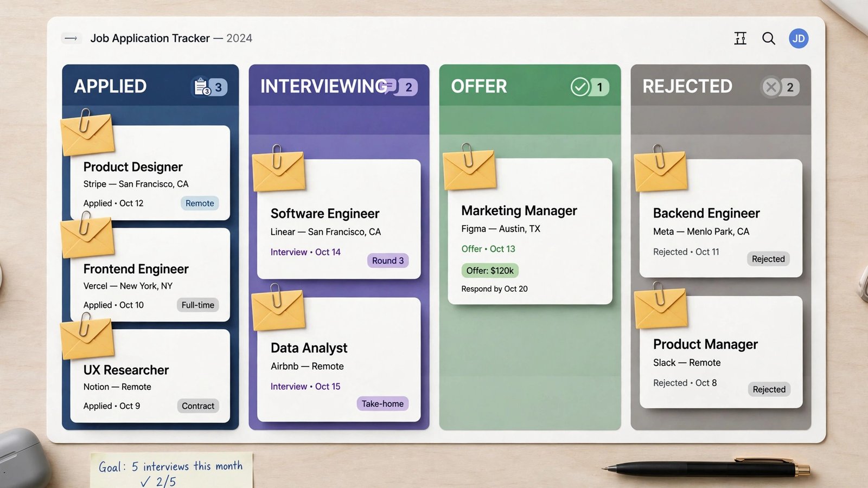Open the Marketing Manager card title
Image resolution: width=868 pixels, height=488 pixels.
[x=519, y=210]
